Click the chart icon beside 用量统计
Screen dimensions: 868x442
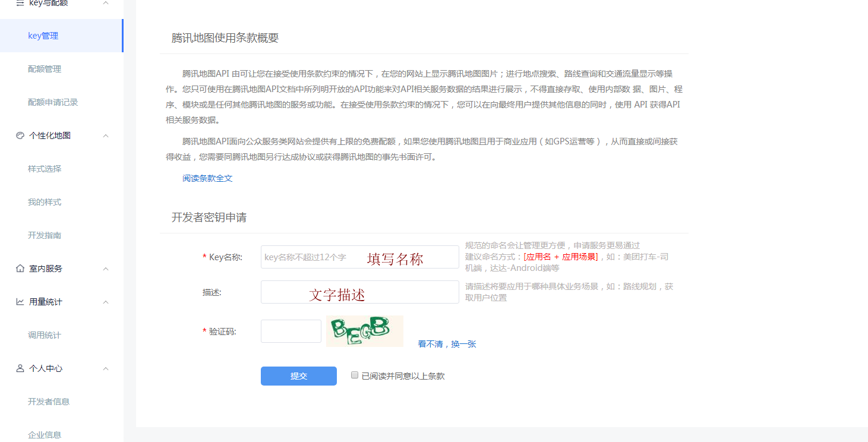tap(20, 302)
